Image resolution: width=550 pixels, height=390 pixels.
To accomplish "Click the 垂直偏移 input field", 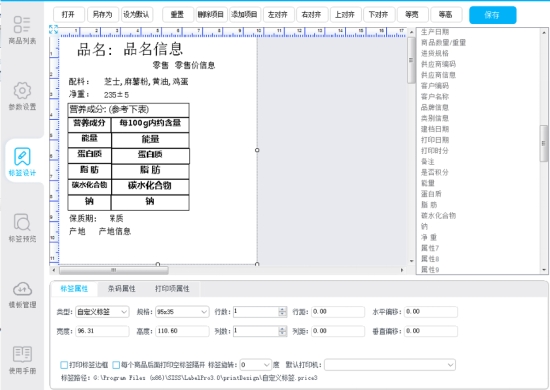I will tap(431, 331).
